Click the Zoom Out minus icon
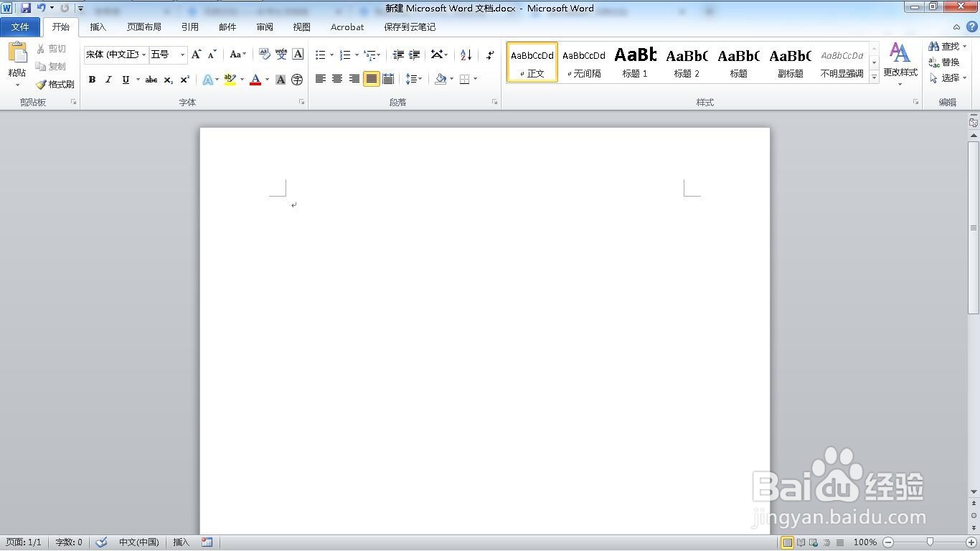Screen dimensions: 980x551 888,542
